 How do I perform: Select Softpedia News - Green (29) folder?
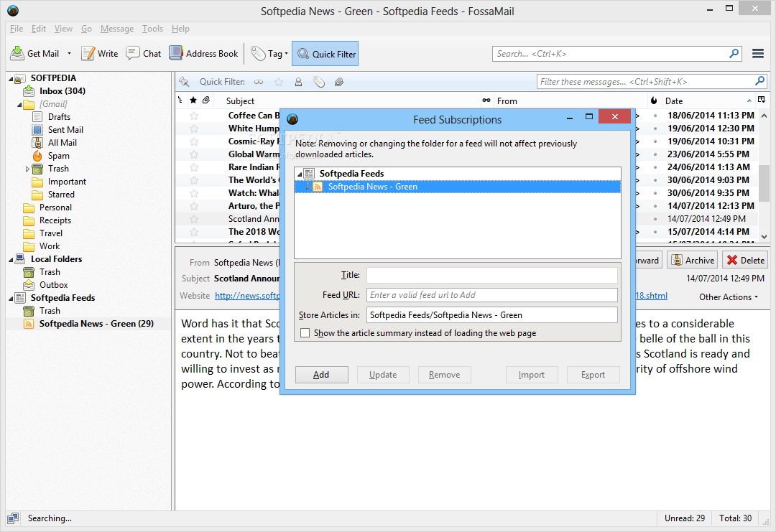pyautogui.click(x=96, y=323)
